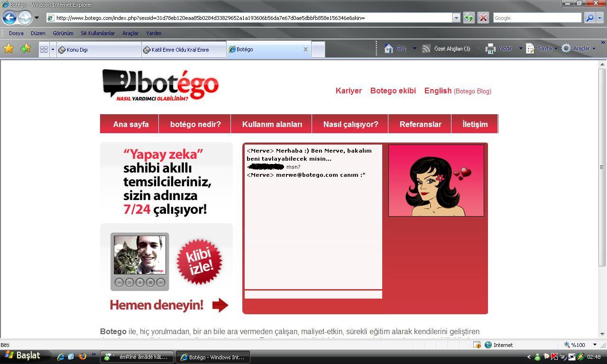The height and width of the screenshot is (364, 607).
Task: Click the page vertical scrollbar thumb
Action: [602, 167]
